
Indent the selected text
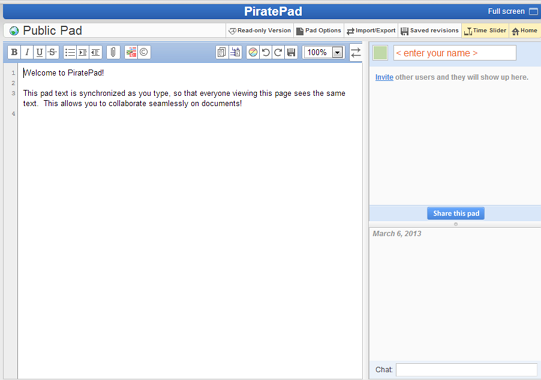coord(82,52)
